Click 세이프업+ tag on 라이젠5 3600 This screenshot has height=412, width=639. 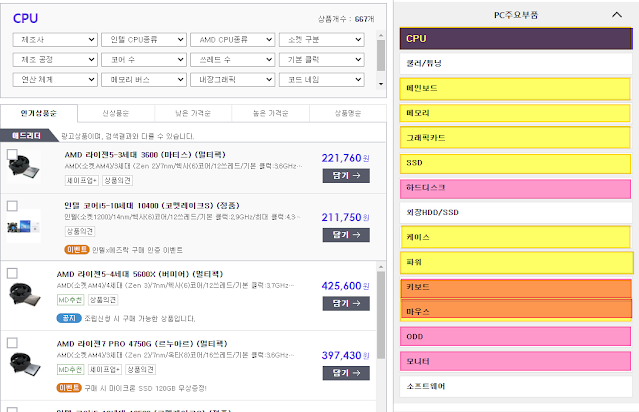click(x=82, y=181)
